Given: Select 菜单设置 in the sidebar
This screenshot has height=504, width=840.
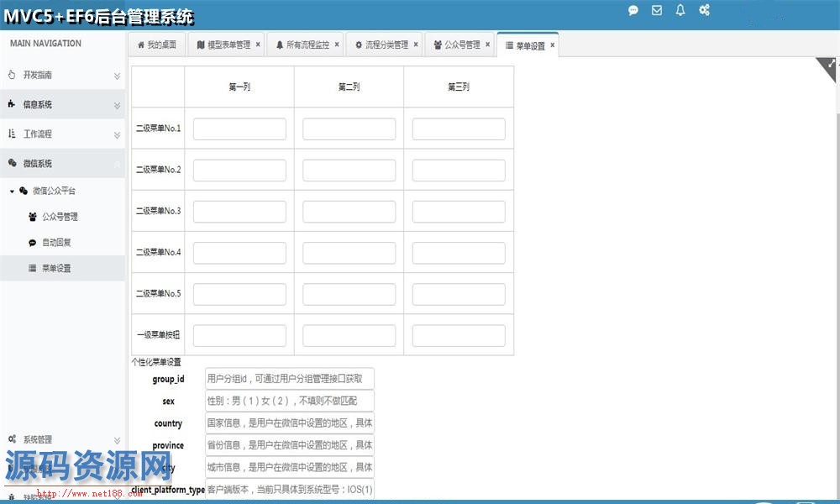Looking at the screenshot, I should [x=56, y=269].
